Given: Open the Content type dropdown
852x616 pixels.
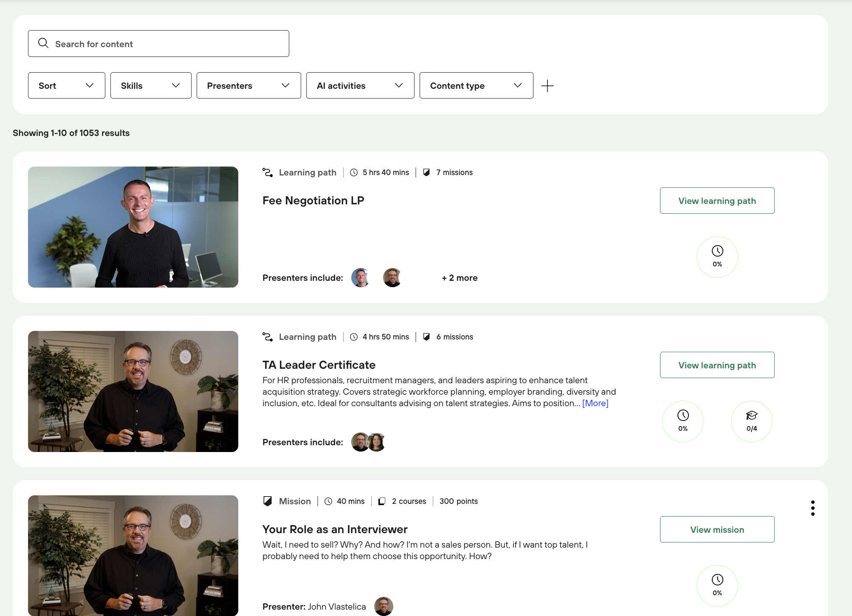Looking at the screenshot, I should point(476,85).
